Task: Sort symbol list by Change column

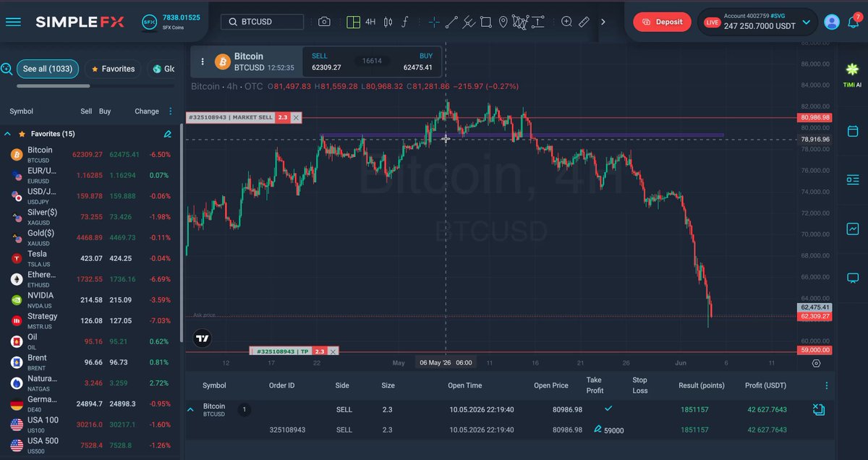Action: point(146,111)
